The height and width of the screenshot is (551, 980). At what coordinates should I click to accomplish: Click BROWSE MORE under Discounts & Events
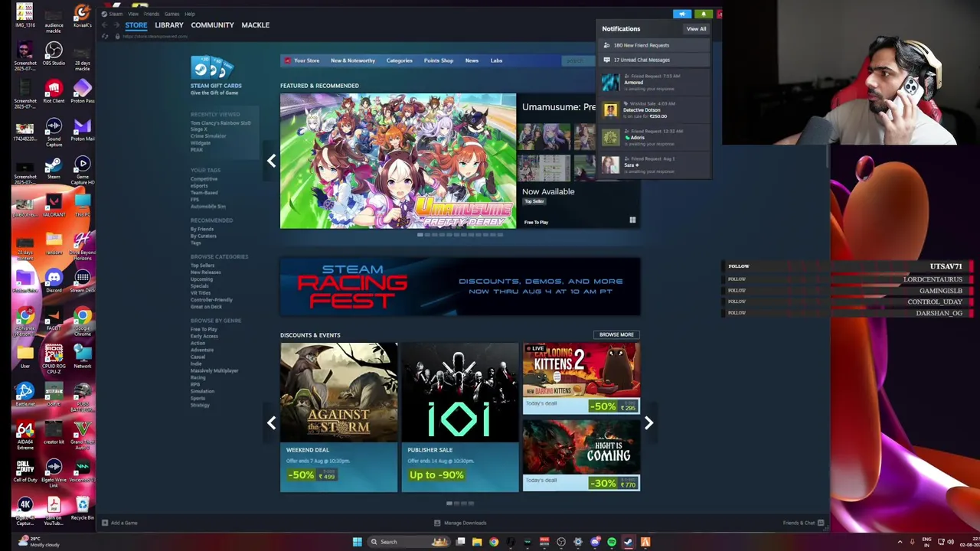click(616, 334)
